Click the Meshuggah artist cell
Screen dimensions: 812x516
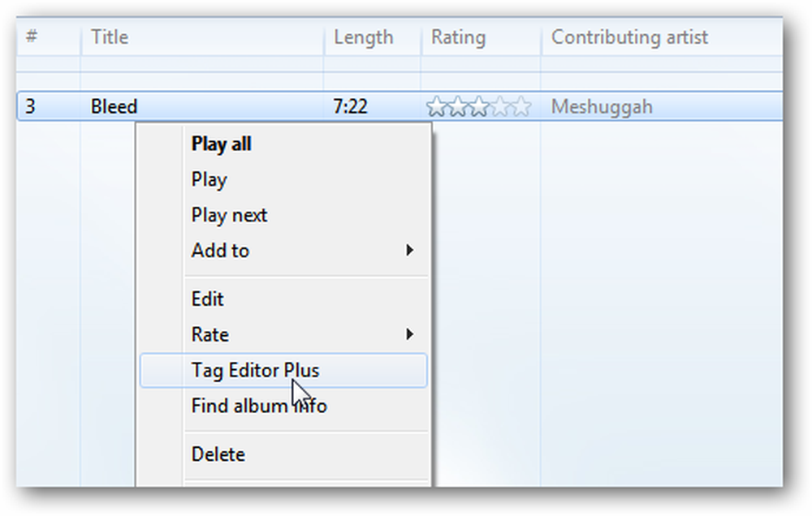click(x=601, y=106)
